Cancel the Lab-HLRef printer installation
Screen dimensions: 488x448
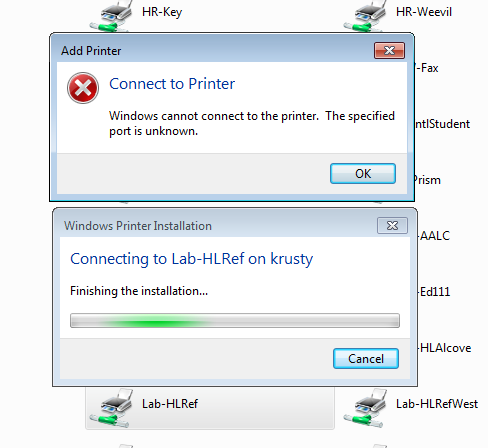[366, 359]
